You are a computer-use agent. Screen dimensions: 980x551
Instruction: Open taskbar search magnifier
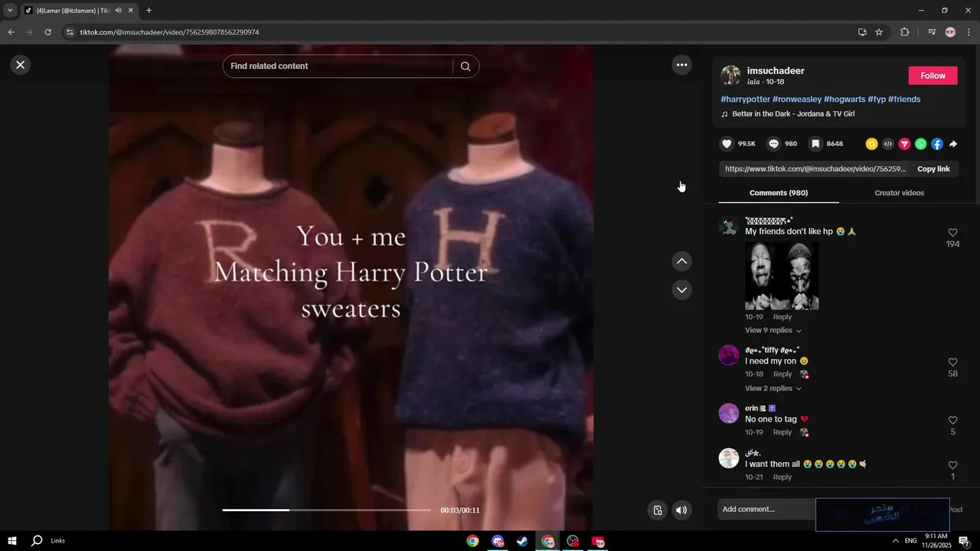pyautogui.click(x=37, y=541)
